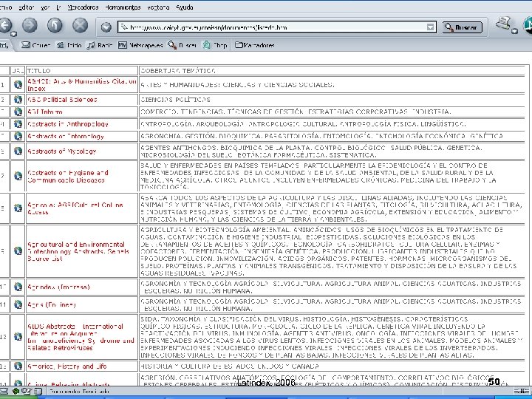
Task: Open the Ir menu
Action: click(x=58, y=7)
